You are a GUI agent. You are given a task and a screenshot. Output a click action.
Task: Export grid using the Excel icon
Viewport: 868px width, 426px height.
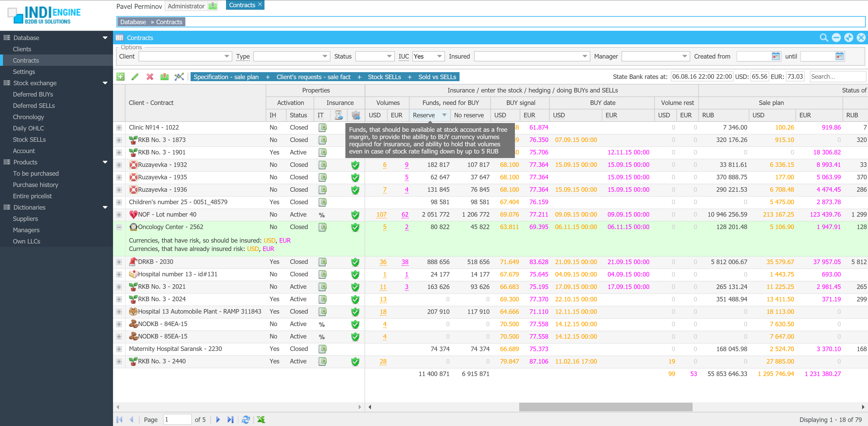point(261,419)
